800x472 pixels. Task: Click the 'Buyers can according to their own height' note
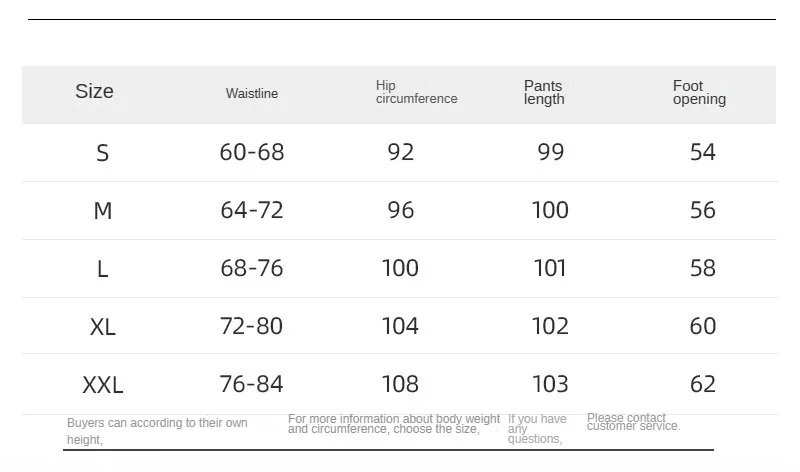coord(157,430)
